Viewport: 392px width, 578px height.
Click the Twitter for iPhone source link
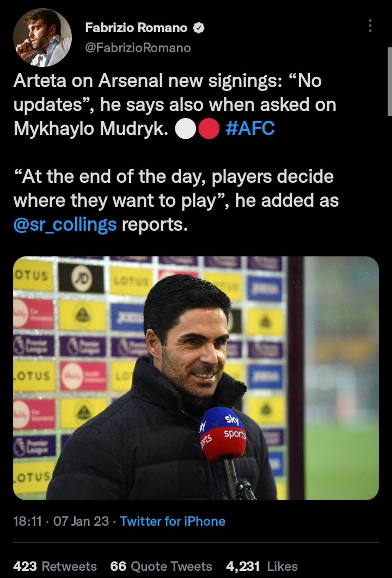point(173,521)
